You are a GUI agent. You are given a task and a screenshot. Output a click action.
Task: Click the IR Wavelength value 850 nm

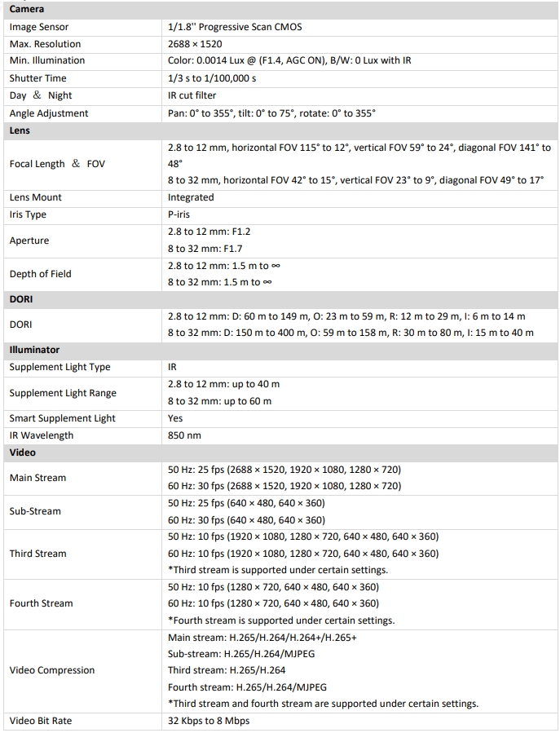[x=184, y=435]
